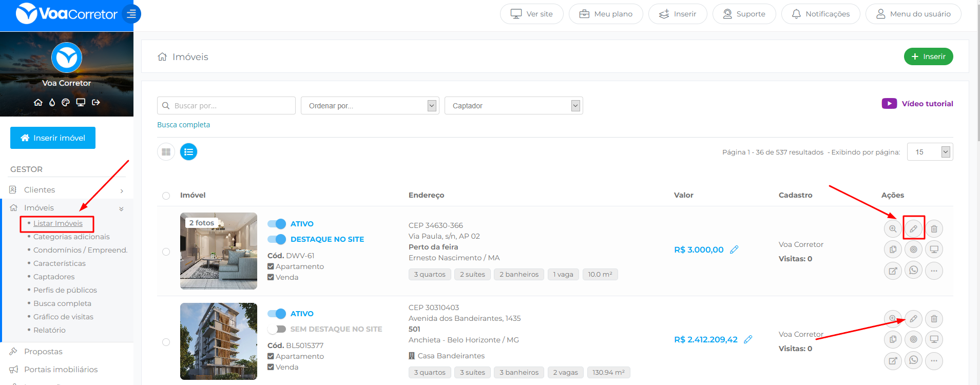Viewport: 980px width, 385px height.
Task: Click the magnifier view icon on the second property
Action: pos(893,318)
